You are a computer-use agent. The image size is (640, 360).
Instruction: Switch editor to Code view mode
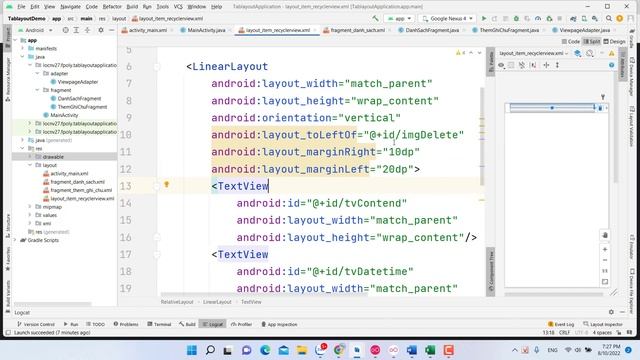[x=571, y=42]
